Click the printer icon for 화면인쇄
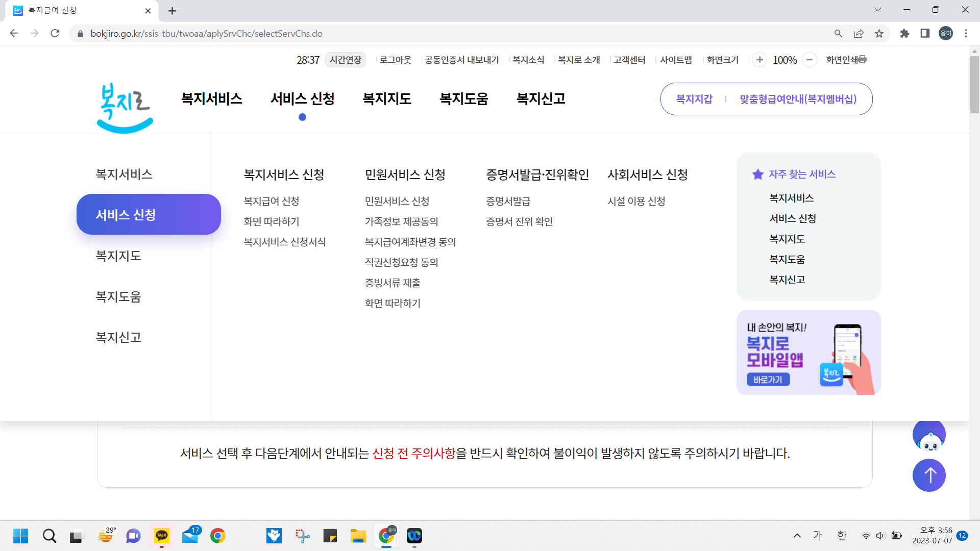 click(863, 60)
